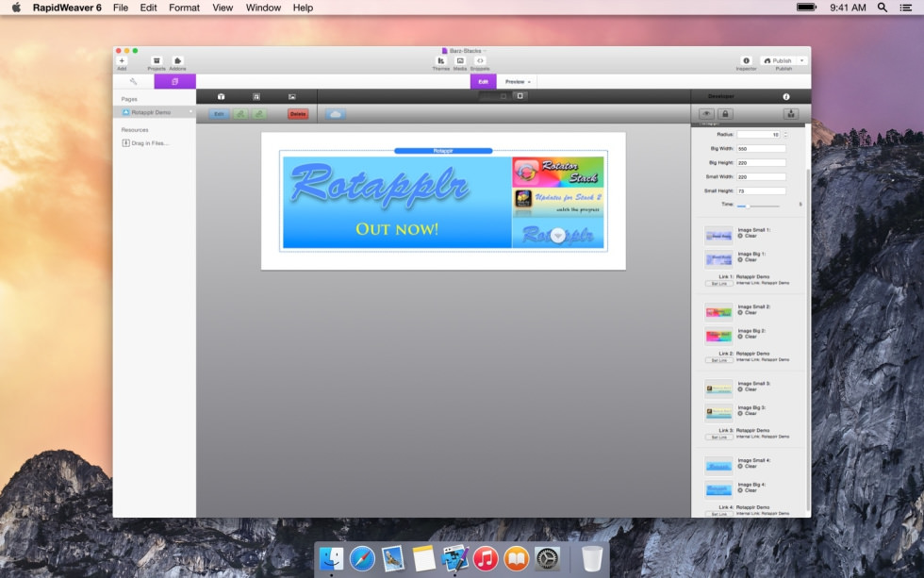The height and width of the screenshot is (578, 924).
Task: Select the Rotapplr Demo page in sidebar
Action: pos(155,112)
